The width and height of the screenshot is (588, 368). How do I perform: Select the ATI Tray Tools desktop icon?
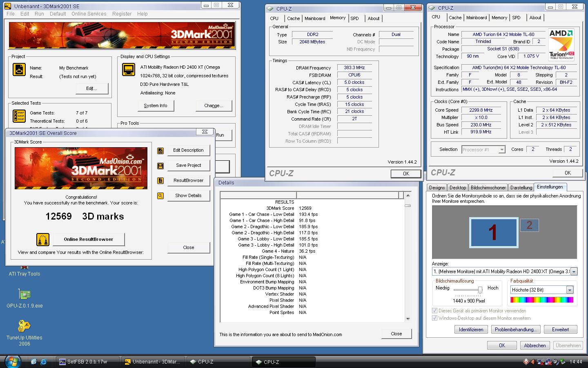tap(24, 271)
